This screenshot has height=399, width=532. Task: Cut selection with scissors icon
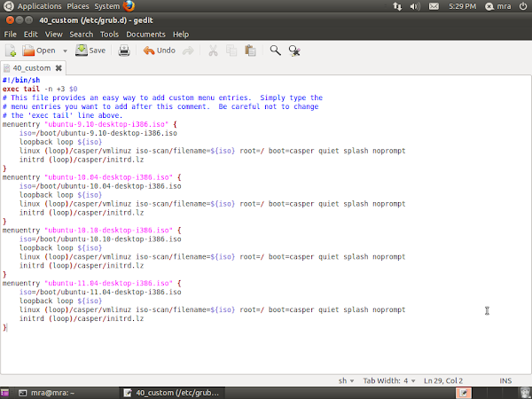click(213, 51)
